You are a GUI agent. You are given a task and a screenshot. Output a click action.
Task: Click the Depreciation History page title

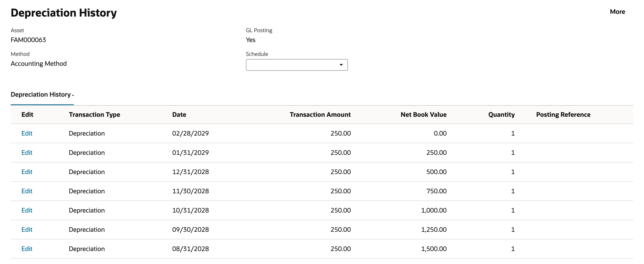64,13
